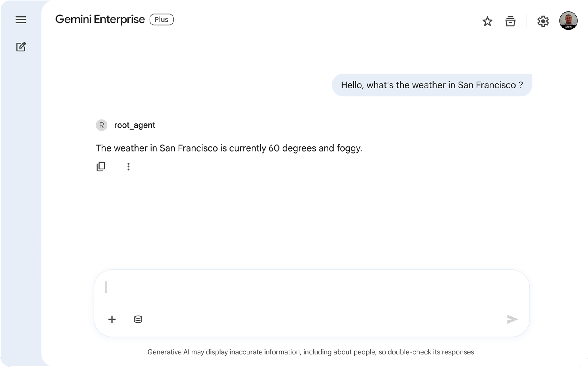Select the user's San Francisco weather message
The image size is (588, 367).
[432, 85]
